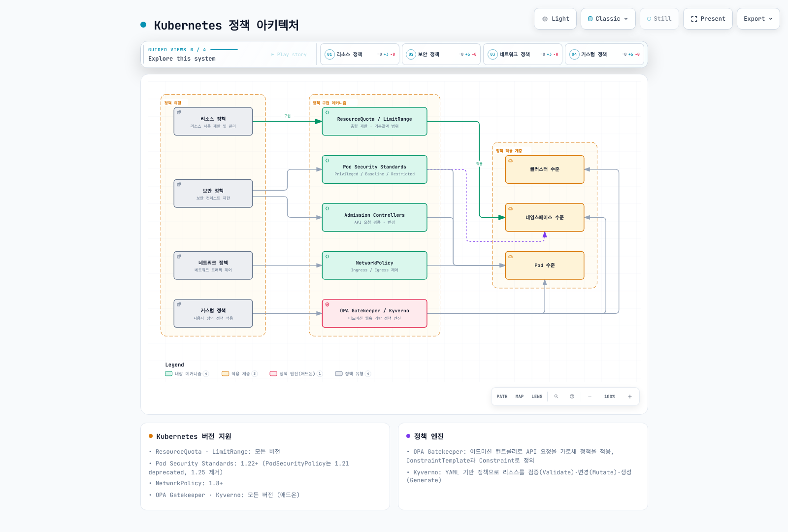Reset zoom via 100% label

click(x=610, y=397)
